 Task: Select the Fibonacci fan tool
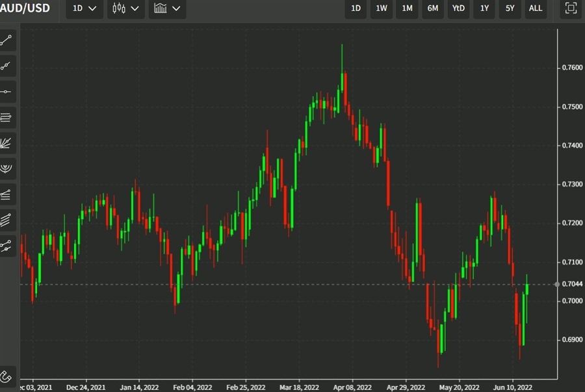pyautogui.click(x=6, y=143)
